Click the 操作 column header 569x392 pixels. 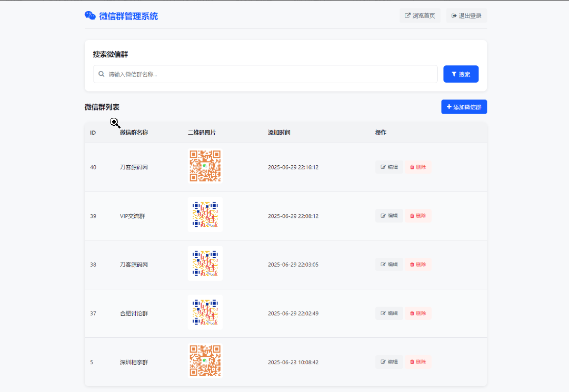381,133
